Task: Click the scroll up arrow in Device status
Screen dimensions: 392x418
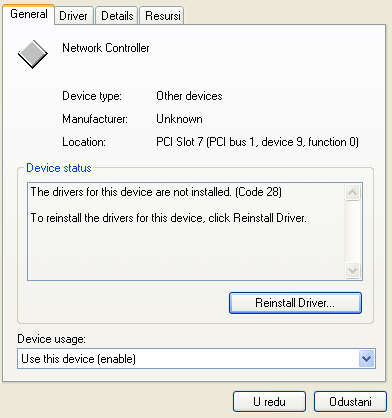Action: click(x=352, y=192)
